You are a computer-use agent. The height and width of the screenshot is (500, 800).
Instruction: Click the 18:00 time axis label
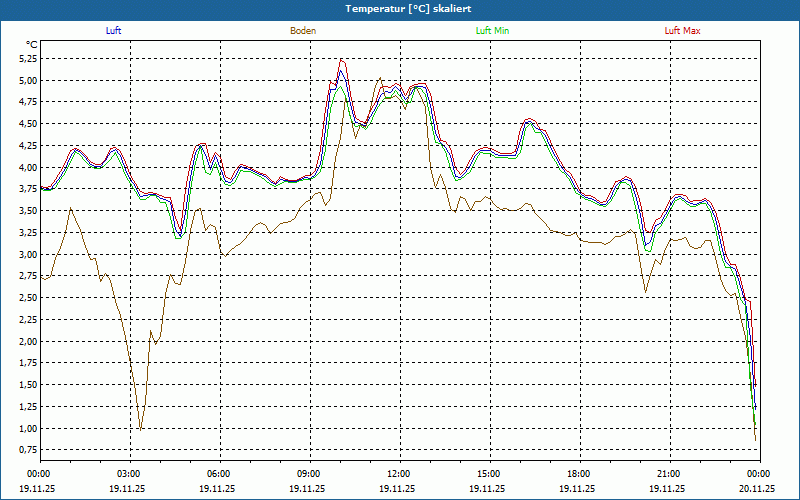pos(578,474)
